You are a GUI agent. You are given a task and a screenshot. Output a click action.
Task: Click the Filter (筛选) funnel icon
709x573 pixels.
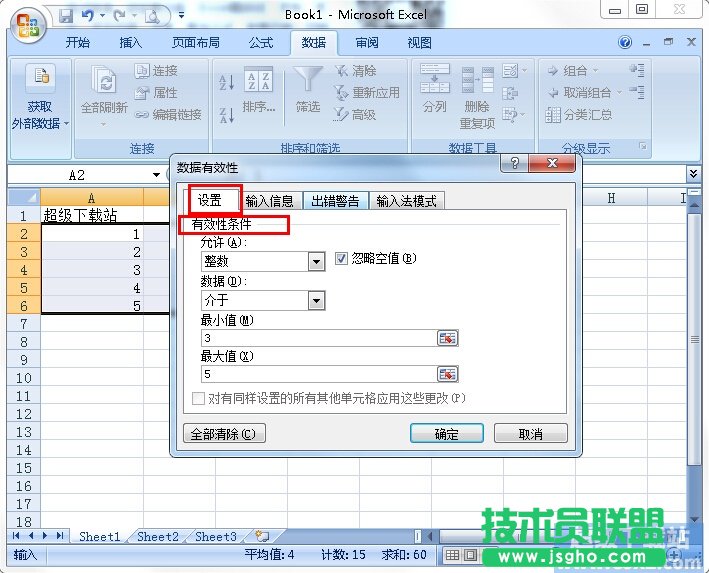pyautogui.click(x=308, y=81)
